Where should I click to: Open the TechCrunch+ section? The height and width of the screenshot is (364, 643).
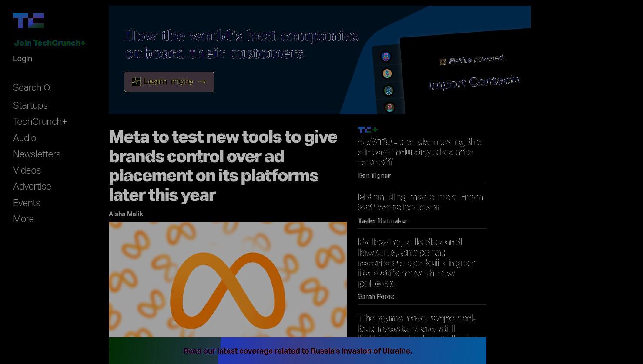pos(40,122)
